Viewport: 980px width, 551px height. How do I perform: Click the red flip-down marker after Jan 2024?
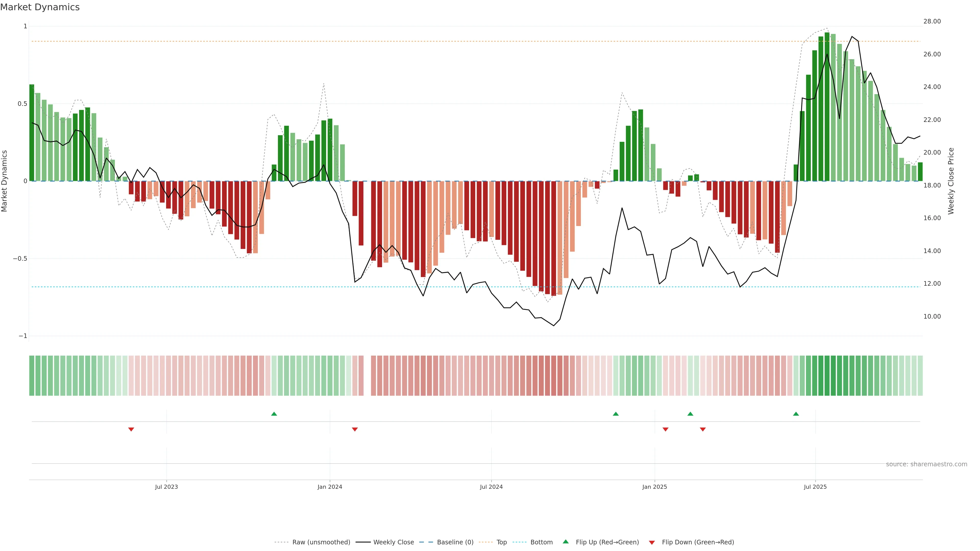click(355, 429)
